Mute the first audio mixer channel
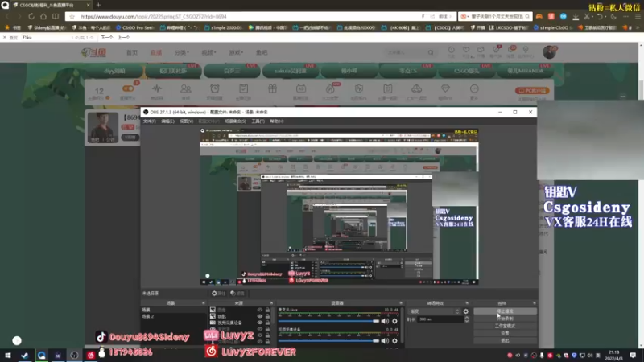Viewport: 644px width, 362px height. [x=385, y=321]
